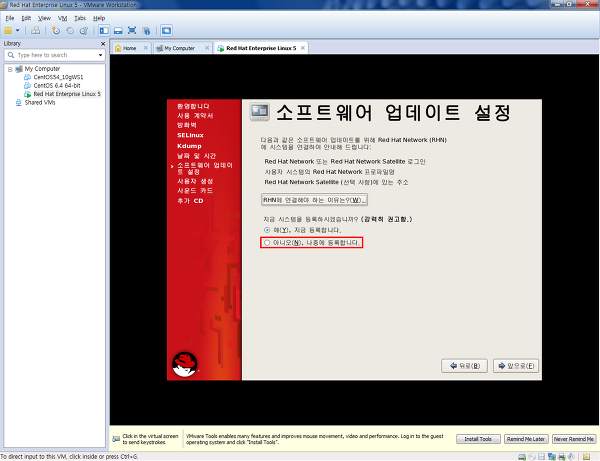Close the My Computer tab
Image resolution: width=600 pixels, height=461 pixels.
[x=207, y=48]
